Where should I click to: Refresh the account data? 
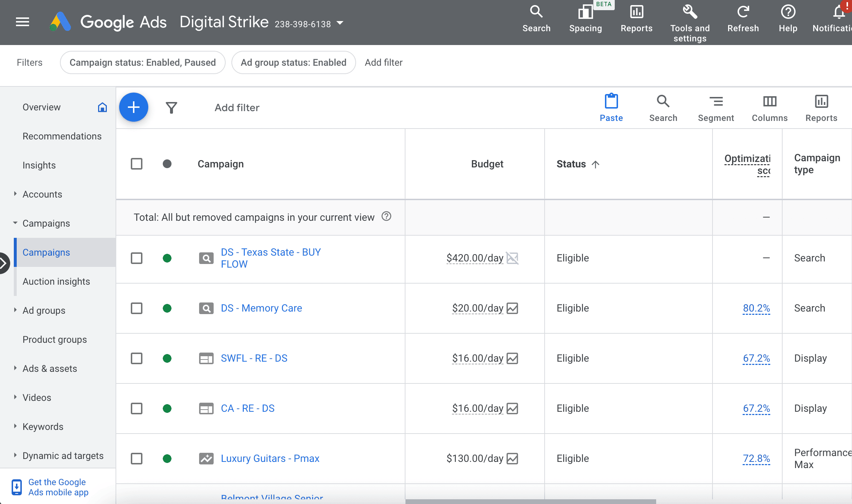(743, 19)
